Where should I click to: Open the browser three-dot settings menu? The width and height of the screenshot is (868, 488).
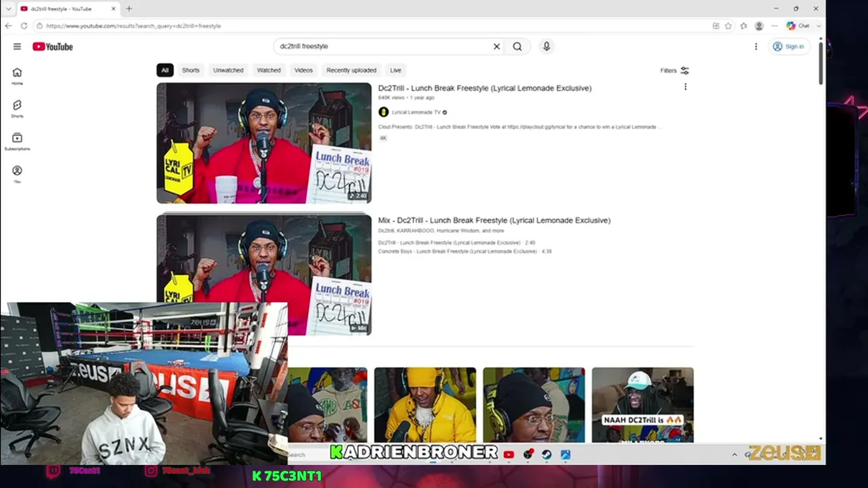[x=774, y=26]
